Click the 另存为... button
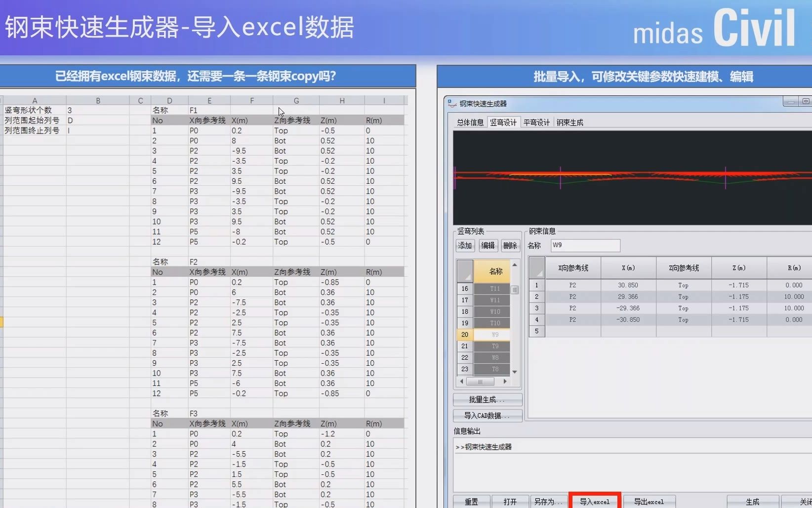 tap(548, 502)
